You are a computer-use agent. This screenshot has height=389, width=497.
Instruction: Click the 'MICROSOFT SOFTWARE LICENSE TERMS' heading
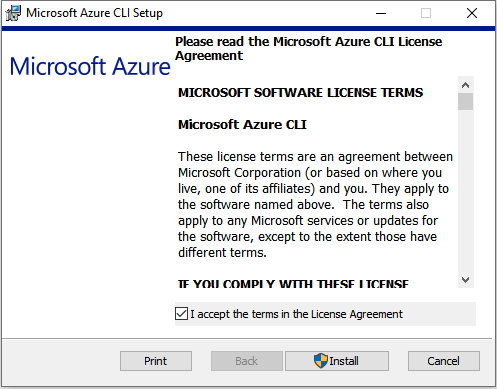301,92
